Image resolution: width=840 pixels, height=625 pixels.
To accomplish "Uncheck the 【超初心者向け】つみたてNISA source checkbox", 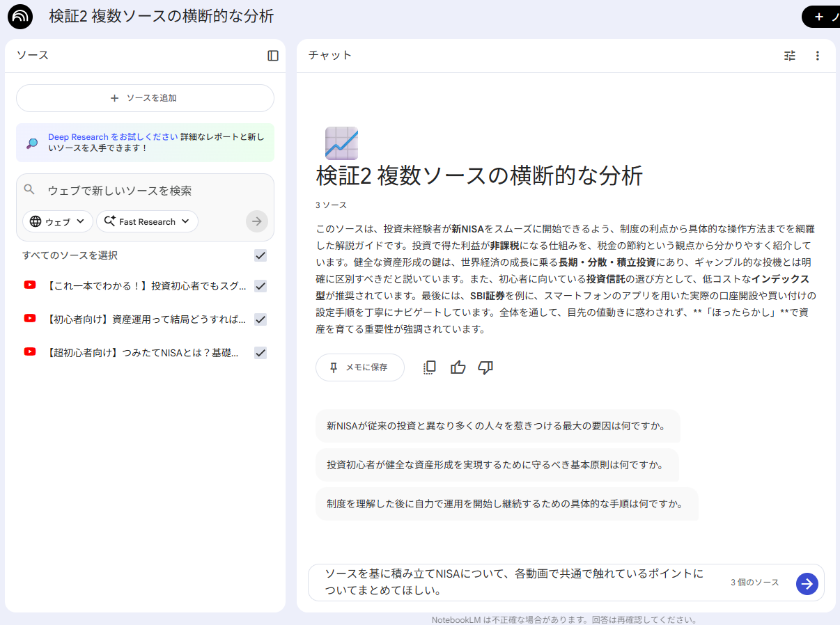I will click(260, 353).
